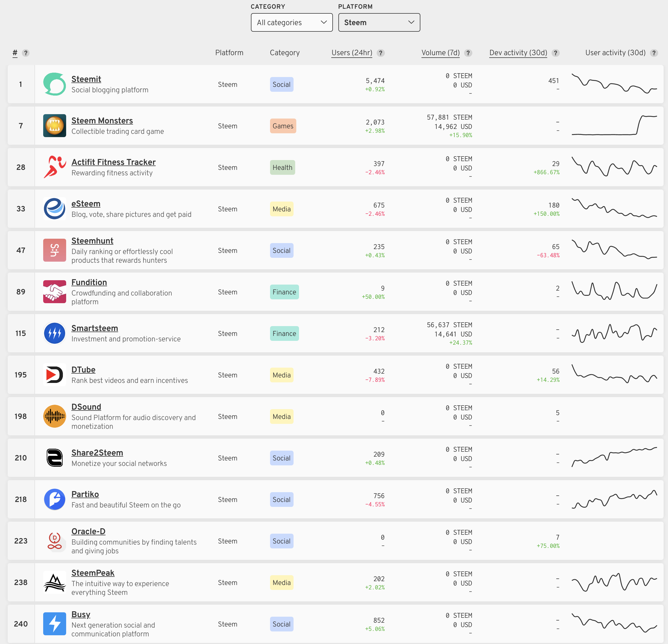Click help icon beside Dev activity (30d)
The width and height of the screenshot is (668, 644).
[x=556, y=53]
